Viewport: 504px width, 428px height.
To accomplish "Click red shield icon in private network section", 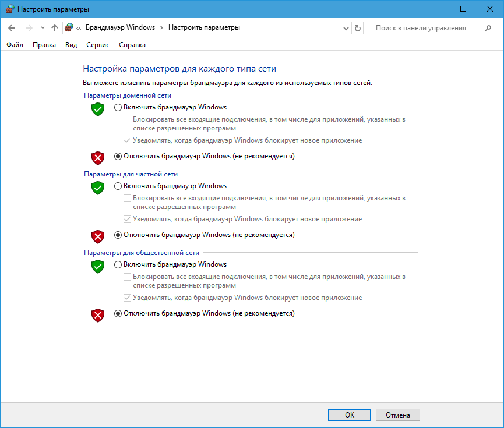I will 98,236.
